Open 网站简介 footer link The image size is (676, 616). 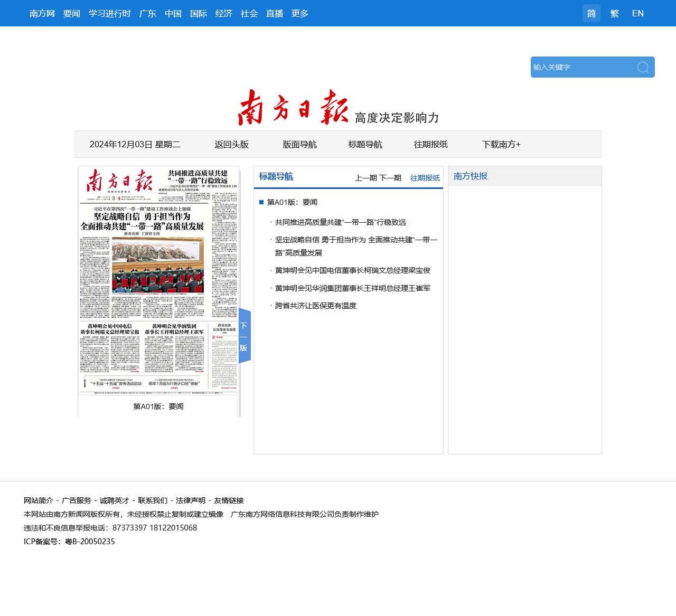[x=39, y=500]
